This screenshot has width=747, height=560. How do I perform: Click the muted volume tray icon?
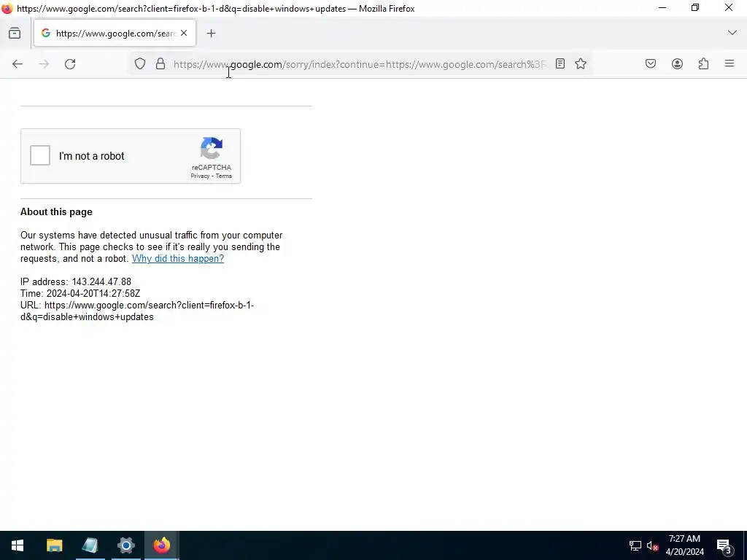pyautogui.click(x=652, y=545)
